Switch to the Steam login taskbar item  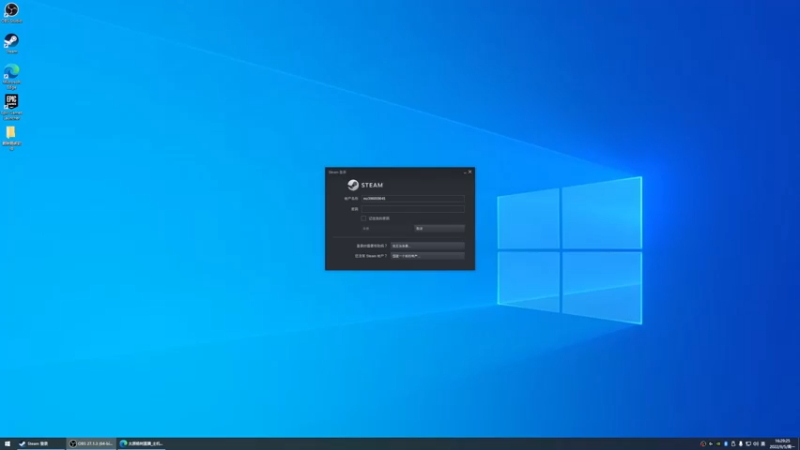(40, 444)
